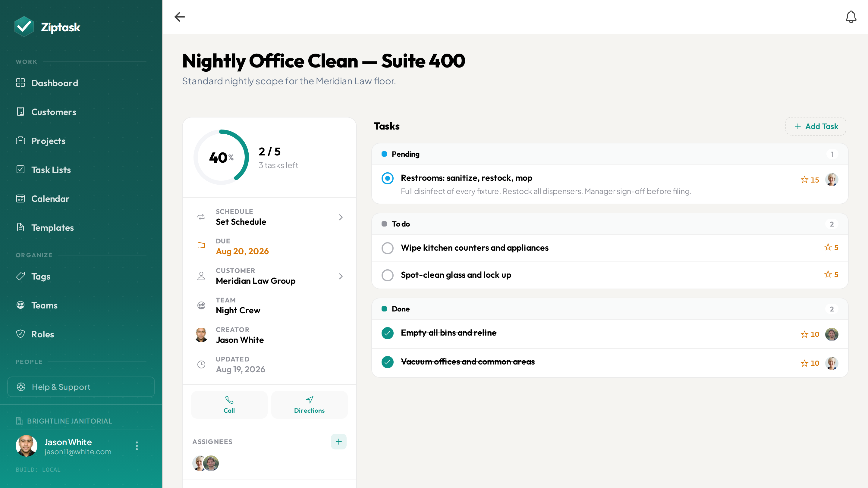Click the star points on Wipe kitchen task
Screen dimensions: 868x488
pyautogui.click(x=831, y=248)
